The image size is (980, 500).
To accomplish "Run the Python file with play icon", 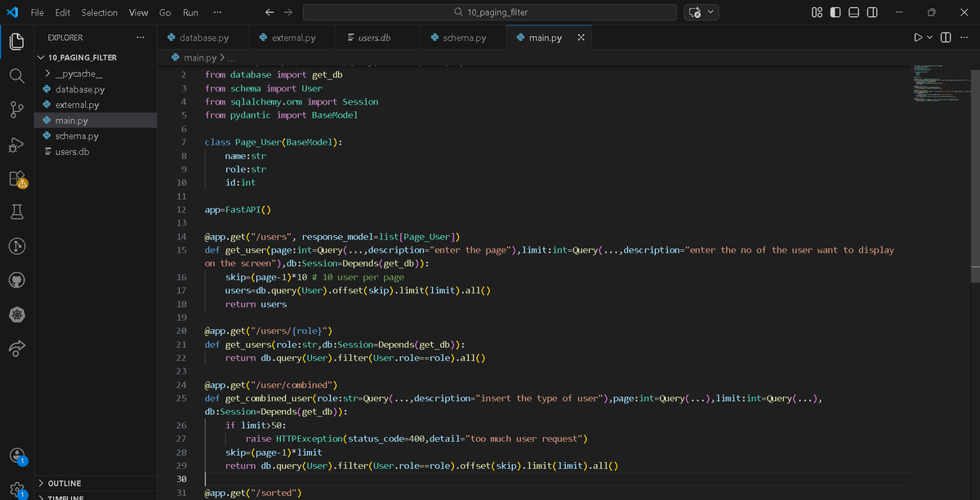I will click(918, 38).
